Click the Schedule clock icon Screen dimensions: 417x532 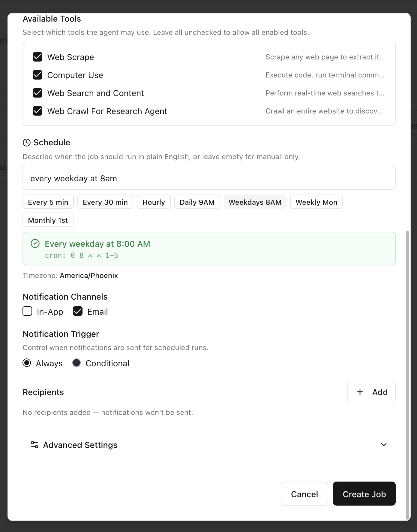(27, 143)
